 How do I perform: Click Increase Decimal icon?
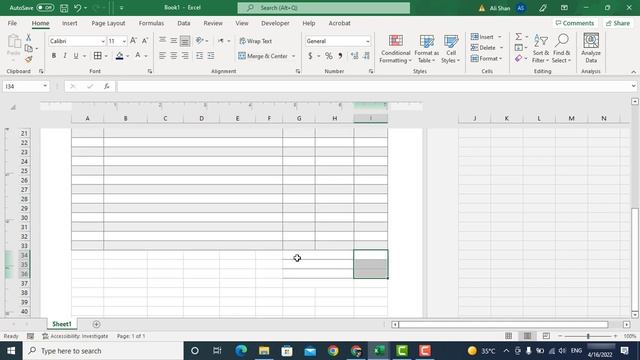click(354, 56)
